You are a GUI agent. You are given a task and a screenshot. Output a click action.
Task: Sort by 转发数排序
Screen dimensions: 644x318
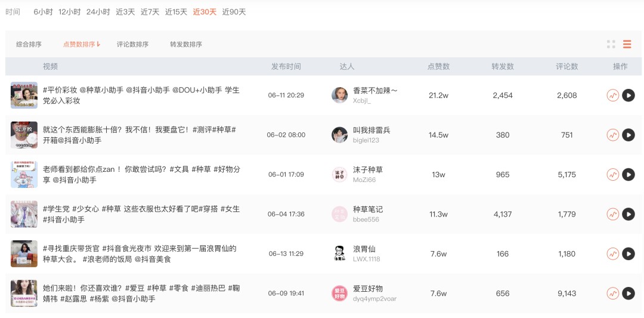tap(186, 44)
